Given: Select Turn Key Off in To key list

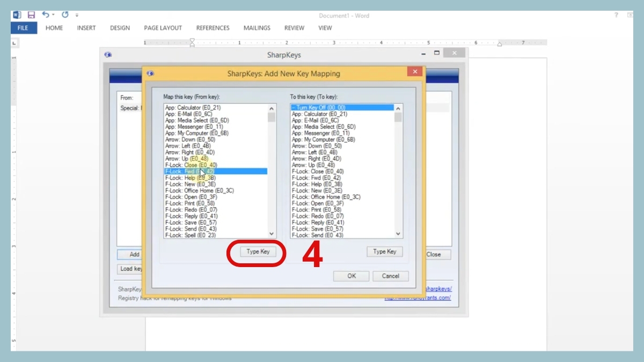Looking at the screenshot, I should [342, 108].
